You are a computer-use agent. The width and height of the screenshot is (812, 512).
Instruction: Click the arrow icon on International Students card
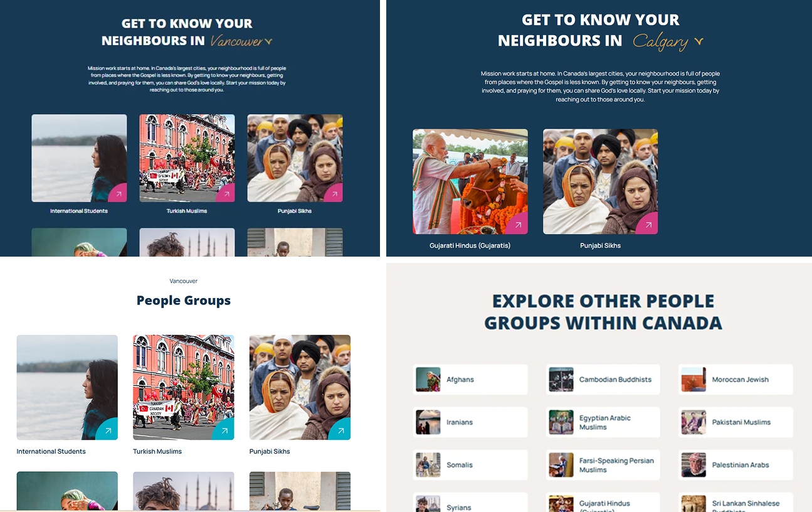pyautogui.click(x=119, y=193)
